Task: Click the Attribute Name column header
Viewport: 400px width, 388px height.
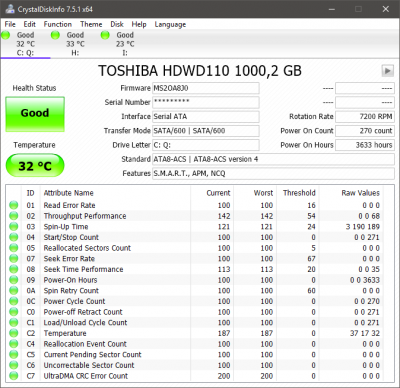Action: click(69, 193)
